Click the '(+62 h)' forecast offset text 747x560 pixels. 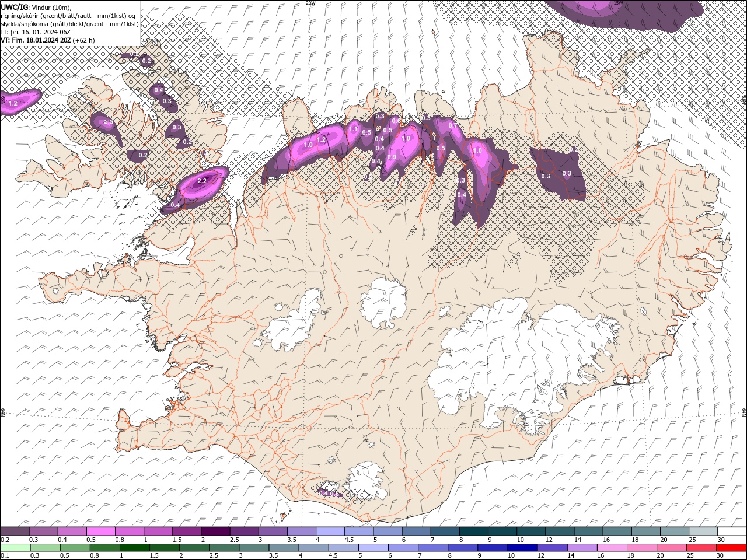pyautogui.click(x=84, y=40)
